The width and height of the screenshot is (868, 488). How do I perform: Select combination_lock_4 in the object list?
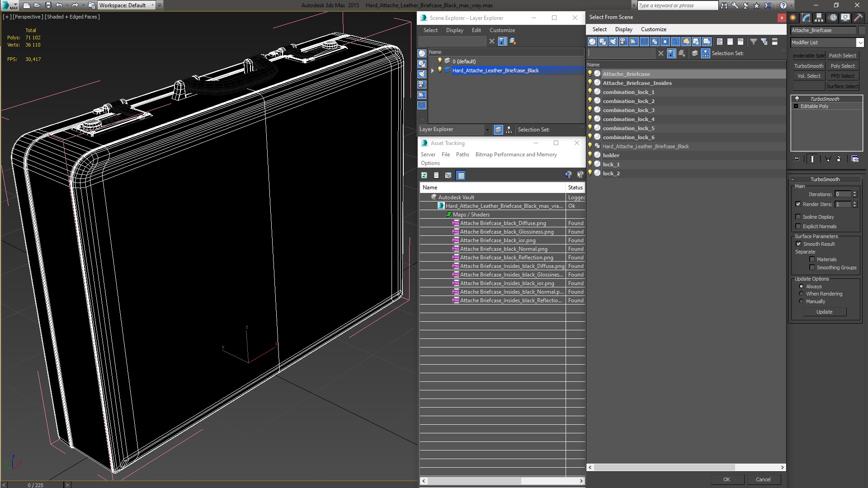tap(628, 119)
